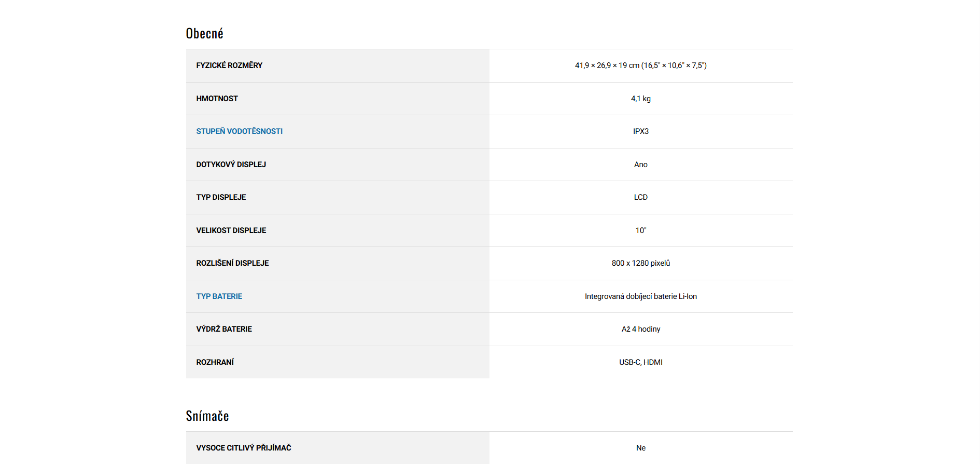
Task: Select the Rozhraní row label
Action: pyautogui.click(x=215, y=362)
